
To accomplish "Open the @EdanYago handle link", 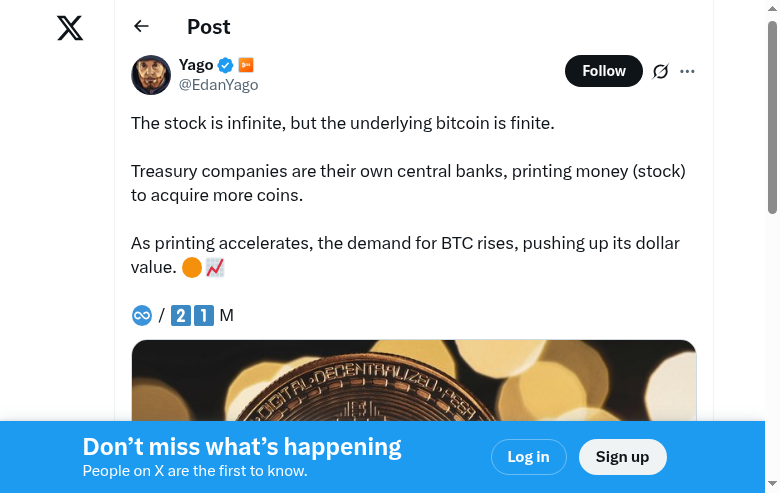I will pyautogui.click(x=219, y=85).
